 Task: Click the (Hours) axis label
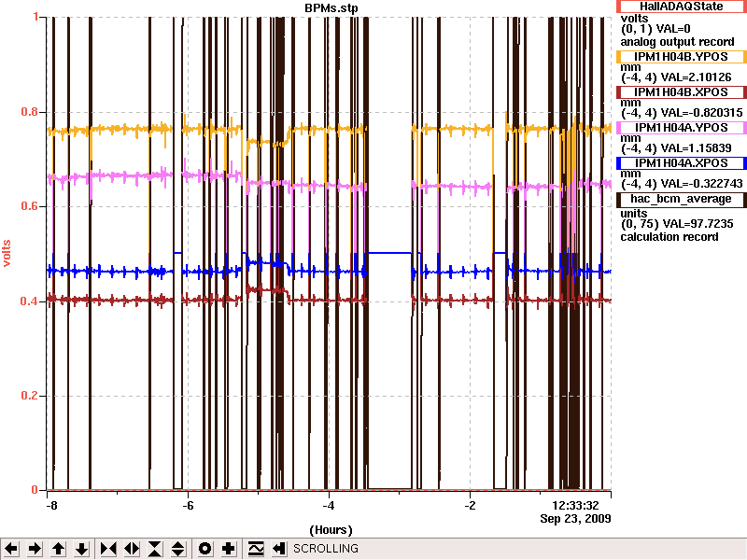click(331, 530)
